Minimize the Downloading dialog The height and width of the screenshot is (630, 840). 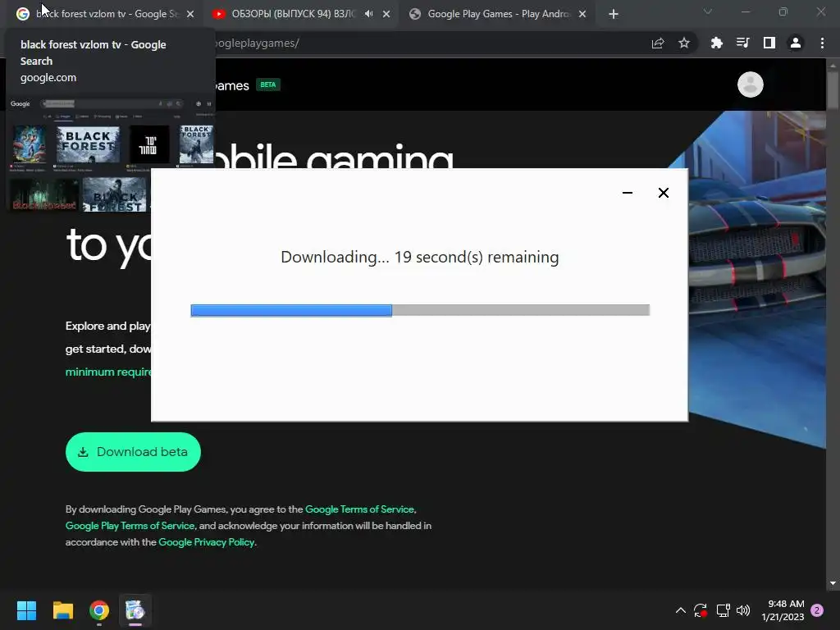[628, 193]
